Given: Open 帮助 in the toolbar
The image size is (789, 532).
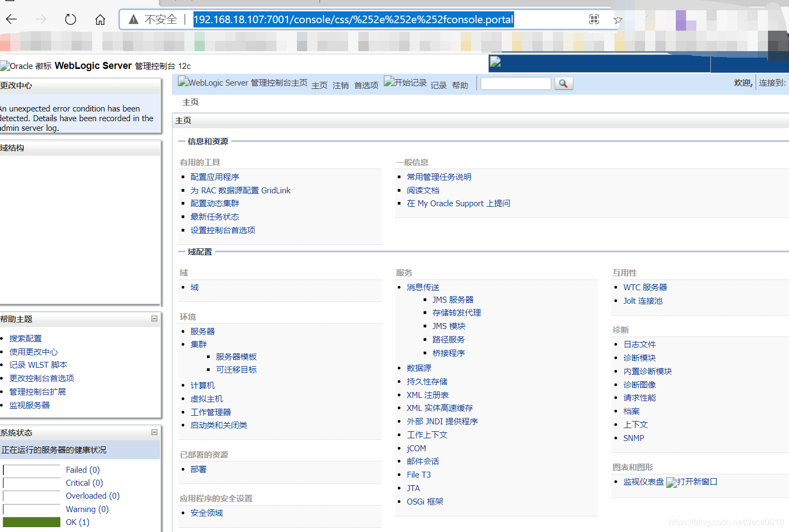Looking at the screenshot, I should coord(460,85).
